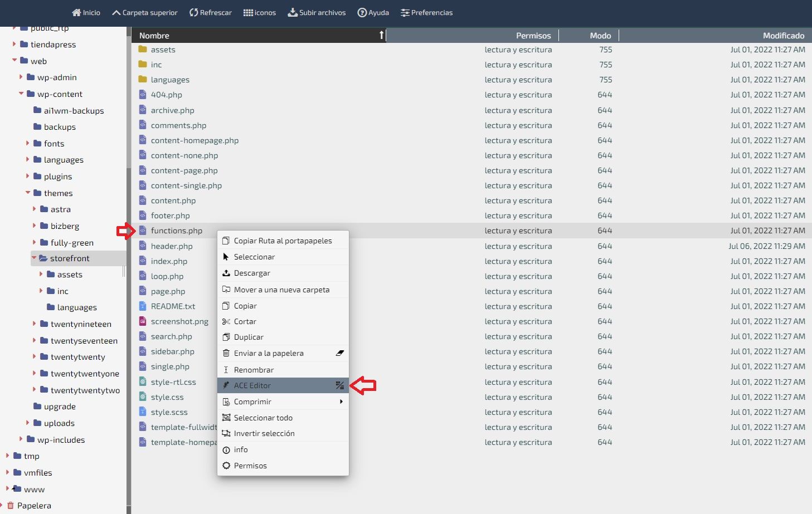Sort by the Permisos column header
The height and width of the screenshot is (514, 812).
(473, 35)
